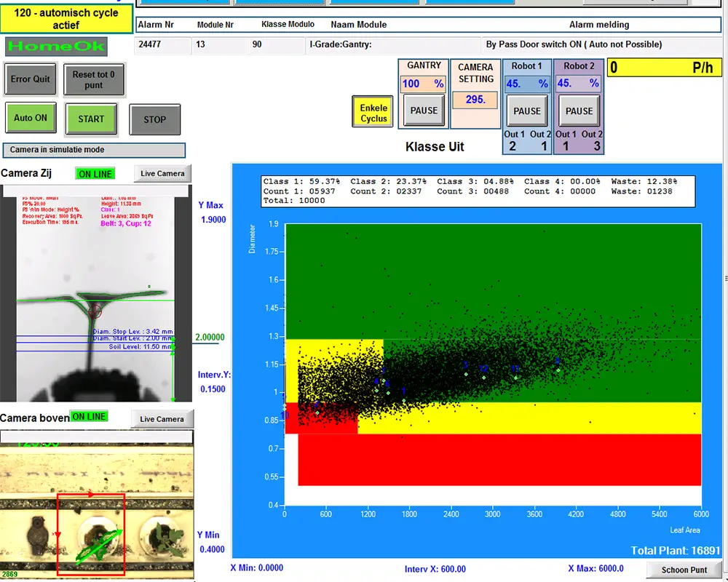Image resolution: width=728 pixels, height=582 pixels.
Task: Select the Camera Setting value field
Action: click(475, 100)
